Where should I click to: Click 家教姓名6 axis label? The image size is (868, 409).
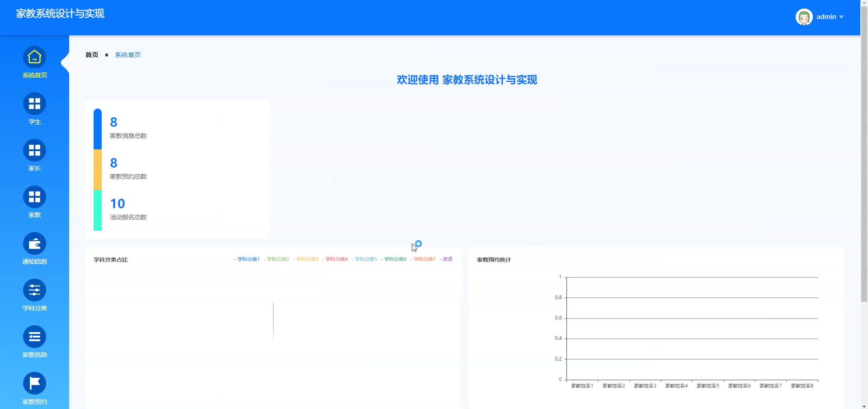(739, 386)
